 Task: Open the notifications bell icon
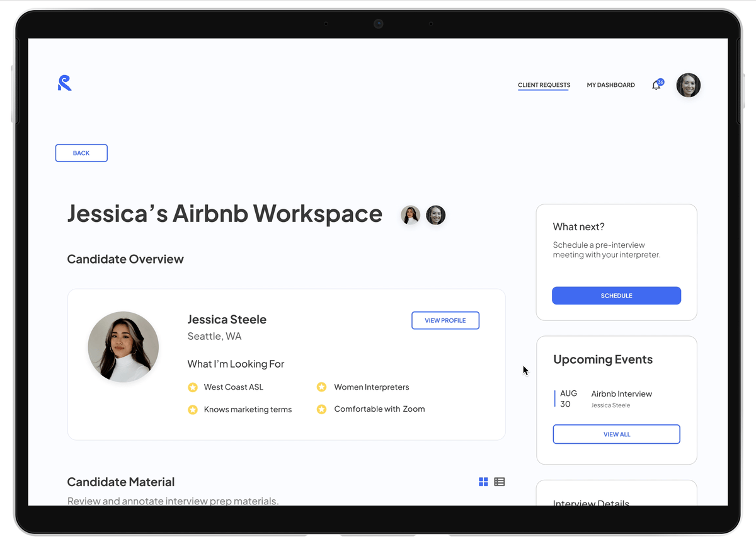coord(656,85)
